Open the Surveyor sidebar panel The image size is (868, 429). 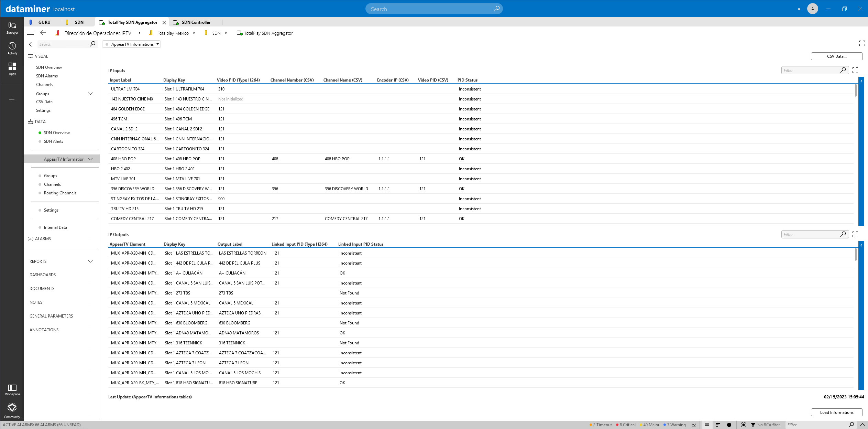point(12,28)
